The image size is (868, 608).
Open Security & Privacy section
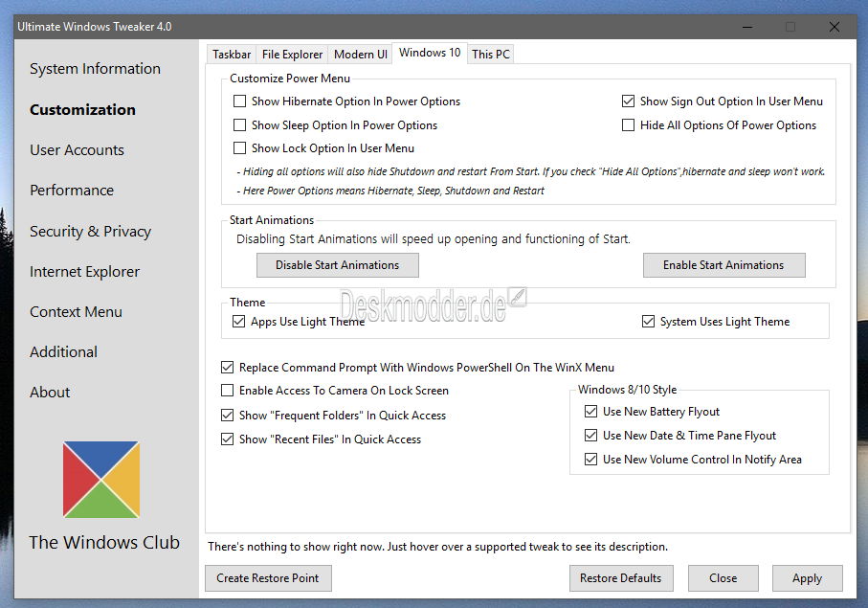click(x=90, y=232)
